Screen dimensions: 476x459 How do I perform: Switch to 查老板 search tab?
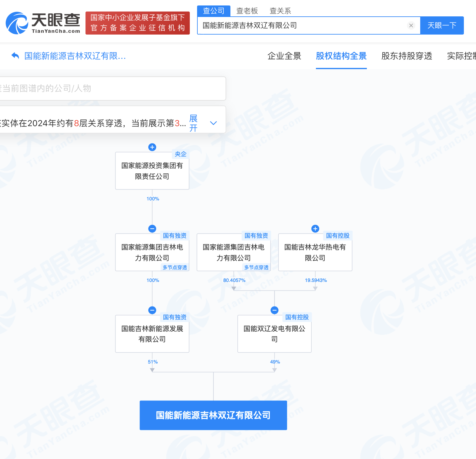247,11
